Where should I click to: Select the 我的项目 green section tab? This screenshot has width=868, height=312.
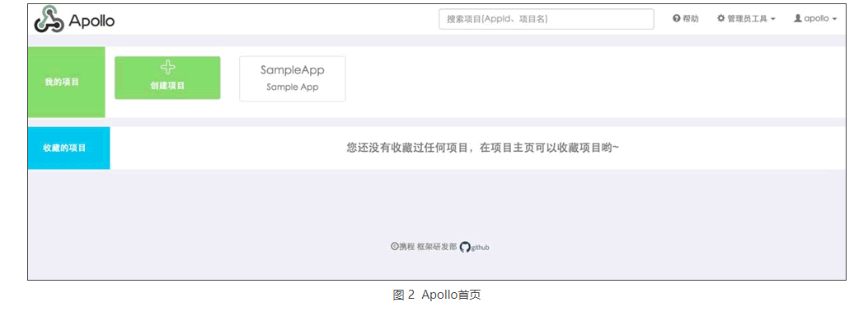coord(67,82)
